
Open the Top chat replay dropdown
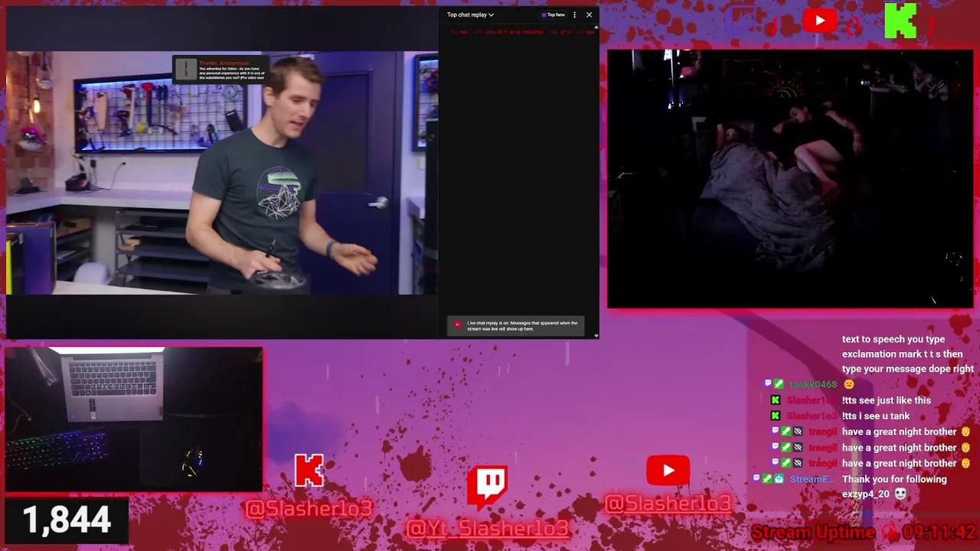click(470, 15)
